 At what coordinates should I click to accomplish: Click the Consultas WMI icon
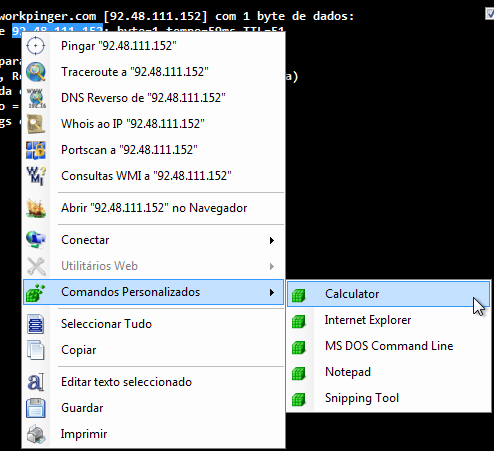coord(36,176)
